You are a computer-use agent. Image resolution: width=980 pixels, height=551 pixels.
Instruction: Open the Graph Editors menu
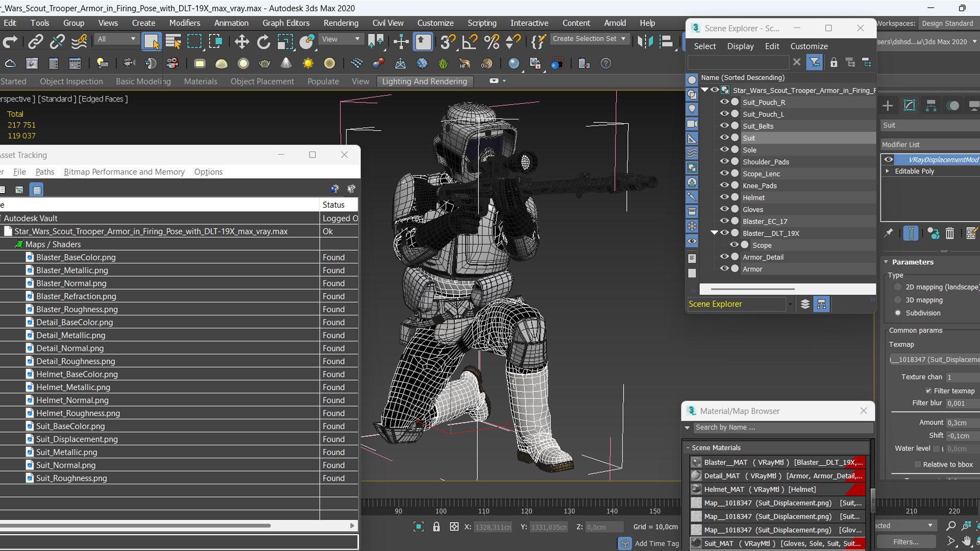click(x=286, y=23)
